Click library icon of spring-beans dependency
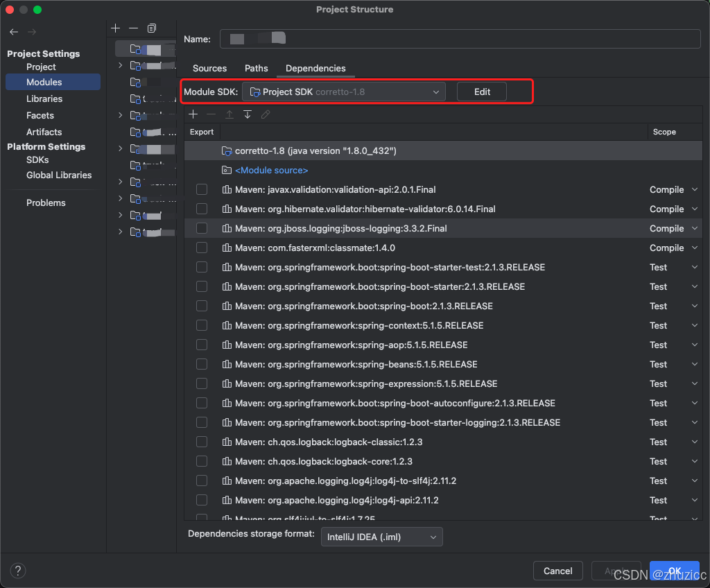 pos(227,364)
